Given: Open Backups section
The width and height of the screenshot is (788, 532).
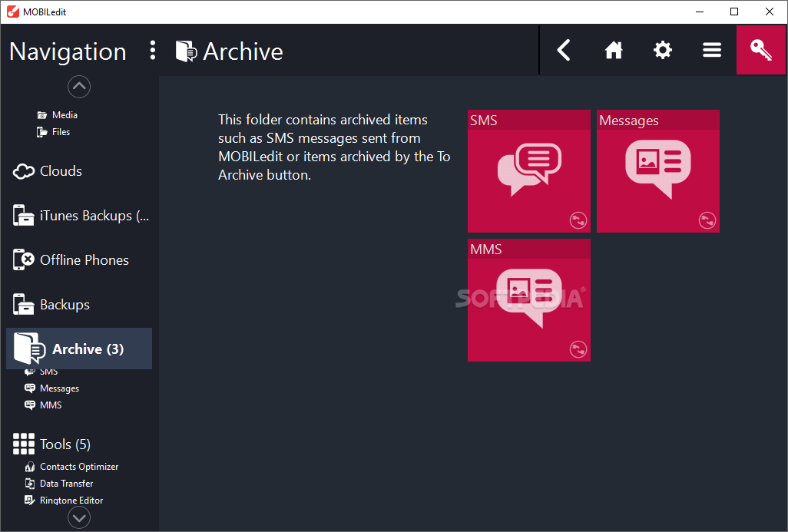Looking at the screenshot, I should click(51, 305).
